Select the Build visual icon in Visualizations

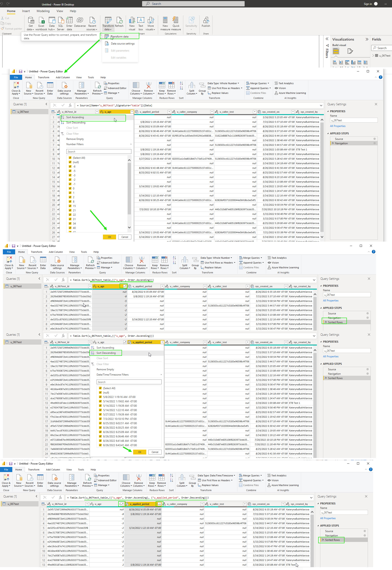click(x=336, y=51)
